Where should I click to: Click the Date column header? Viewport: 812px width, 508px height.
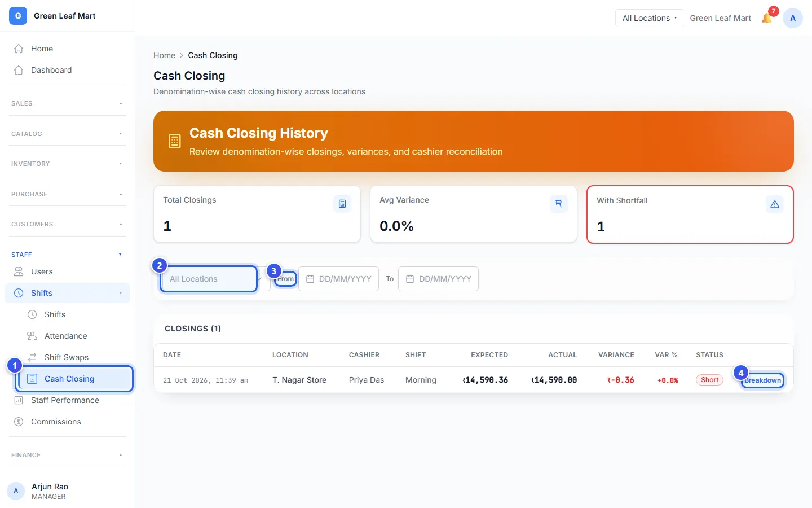[172, 355]
